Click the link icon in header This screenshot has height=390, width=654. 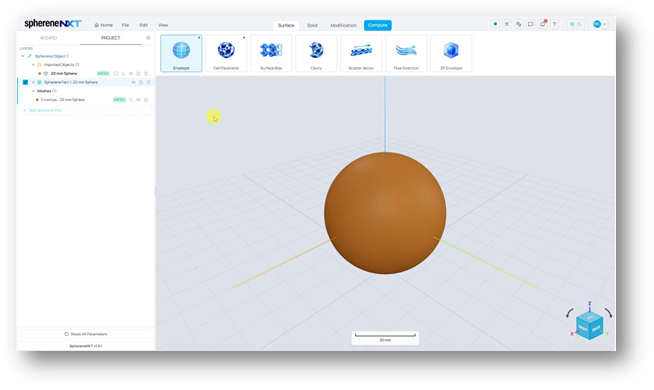coord(518,24)
